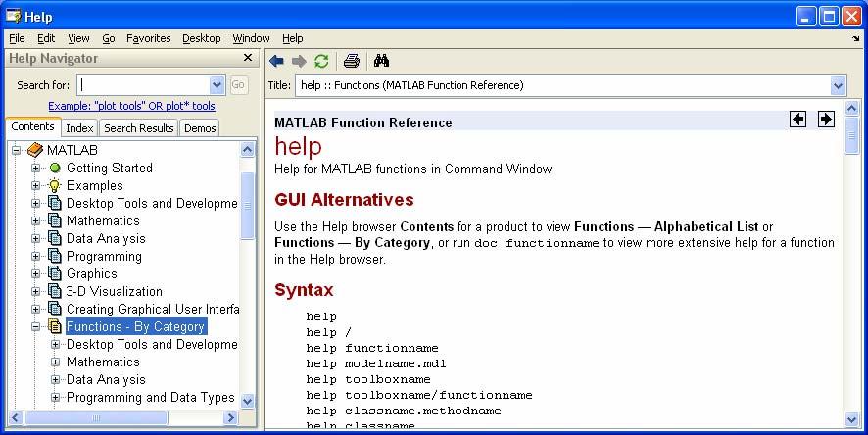The width and height of the screenshot is (868, 435).
Task: Click the document icon beside Programming
Action: pyautogui.click(x=54, y=256)
